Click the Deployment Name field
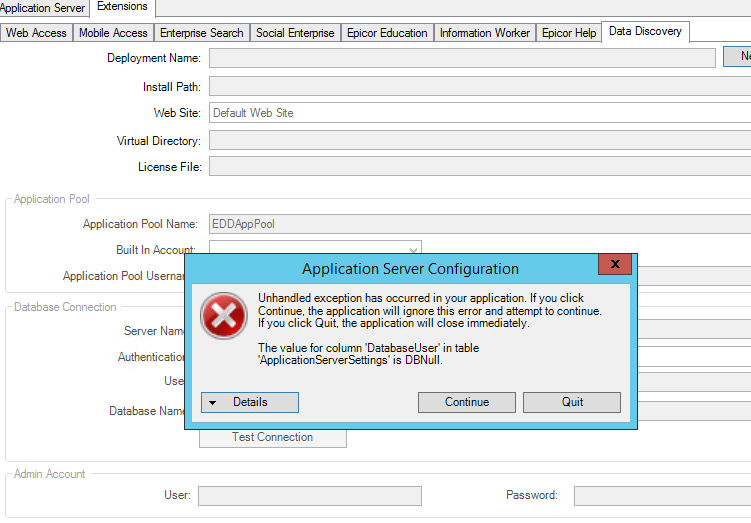The height and width of the screenshot is (523, 751). tap(462, 58)
